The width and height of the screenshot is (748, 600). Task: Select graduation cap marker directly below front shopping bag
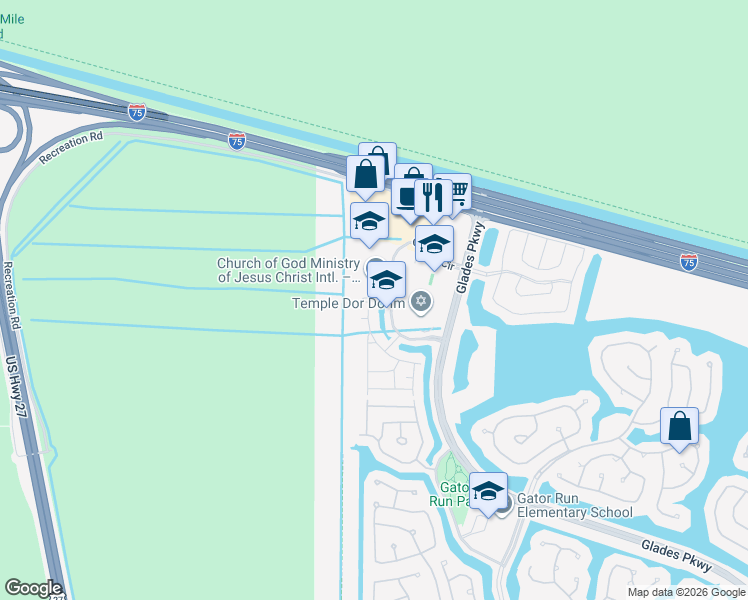369,223
